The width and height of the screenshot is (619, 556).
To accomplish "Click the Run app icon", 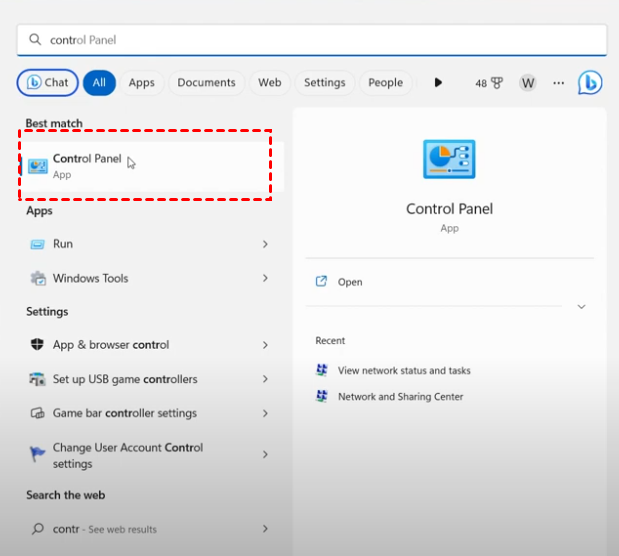I will point(38,244).
